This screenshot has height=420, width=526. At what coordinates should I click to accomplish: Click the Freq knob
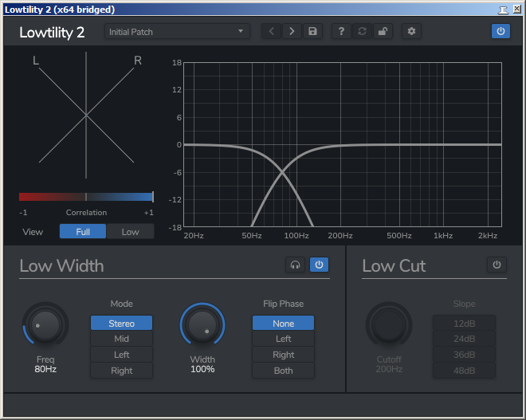[45, 324]
